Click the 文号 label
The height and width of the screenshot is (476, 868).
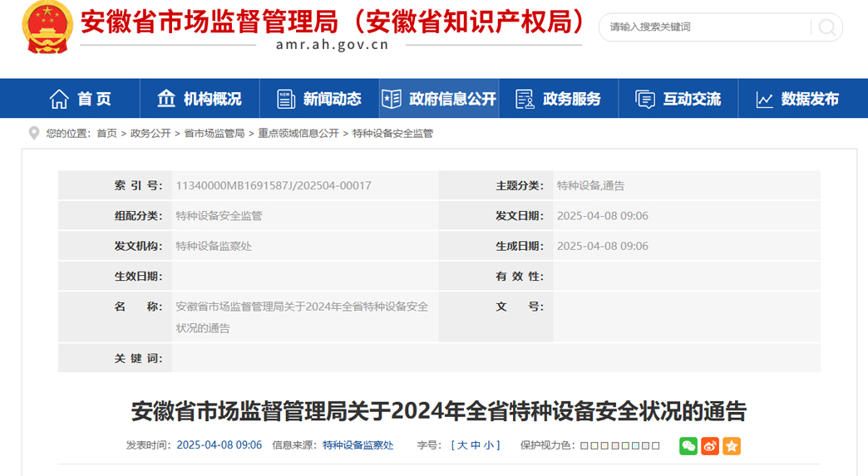coord(520,307)
